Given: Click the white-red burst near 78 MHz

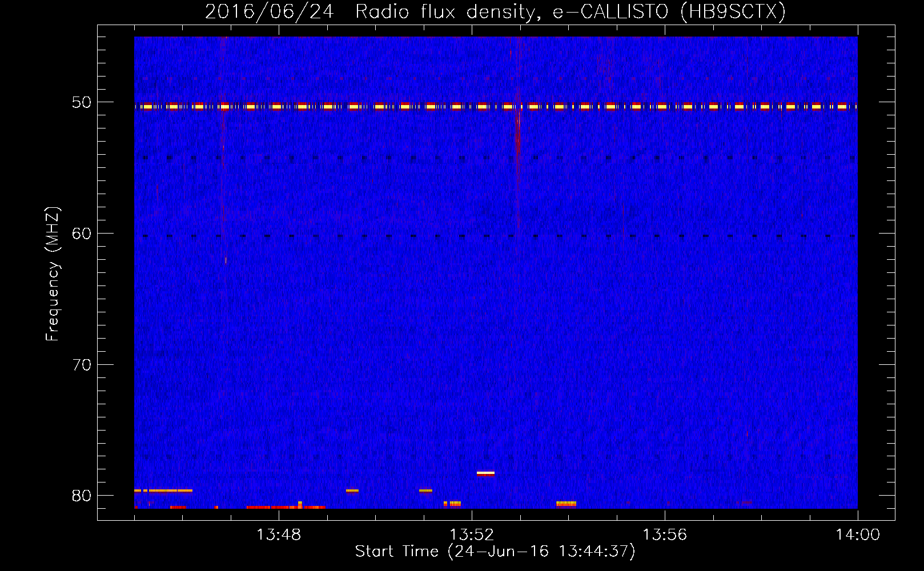Looking at the screenshot, I should (485, 473).
